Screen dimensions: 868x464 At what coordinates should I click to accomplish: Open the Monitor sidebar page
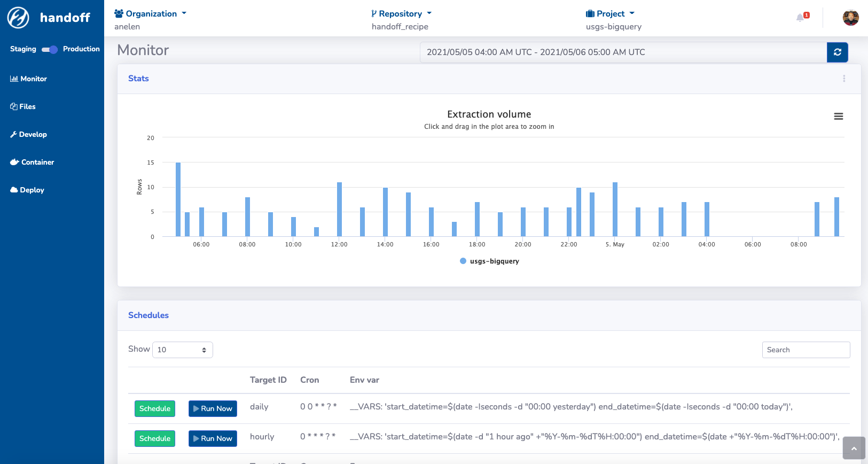28,79
